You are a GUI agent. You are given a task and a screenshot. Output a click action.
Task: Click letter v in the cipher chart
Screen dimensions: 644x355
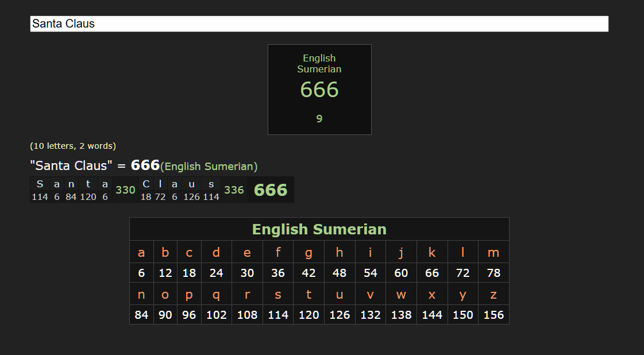coord(370,294)
